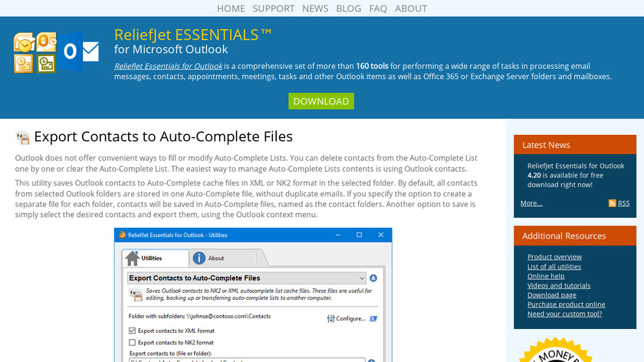This screenshot has height=362, width=644.
Task: Click the Utilities house icon
Action: coord(132,258)
